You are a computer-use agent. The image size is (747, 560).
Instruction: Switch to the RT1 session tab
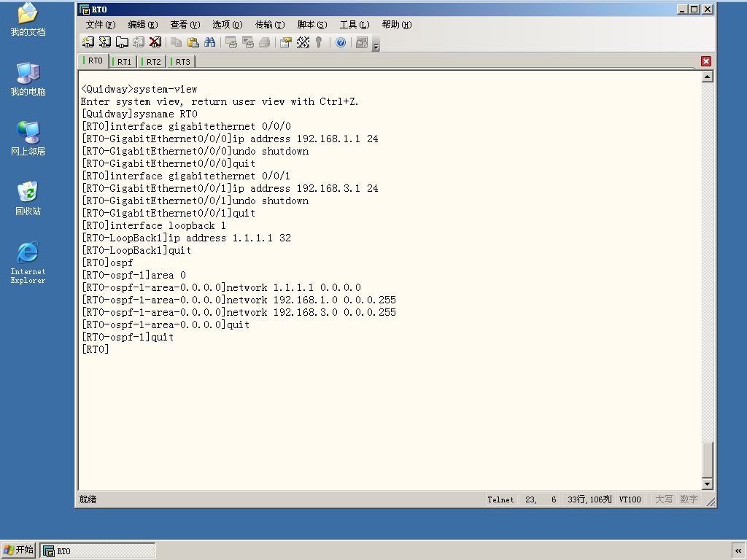coord(123,62)
